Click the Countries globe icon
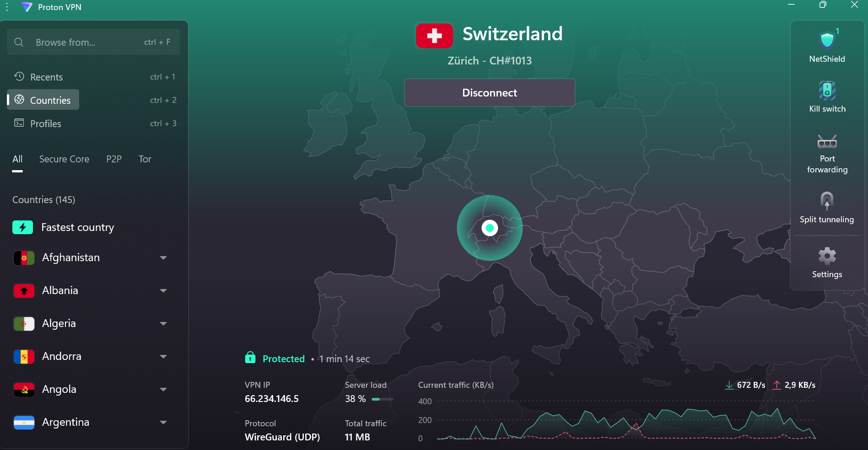The image size is (868, 450). 19,99
